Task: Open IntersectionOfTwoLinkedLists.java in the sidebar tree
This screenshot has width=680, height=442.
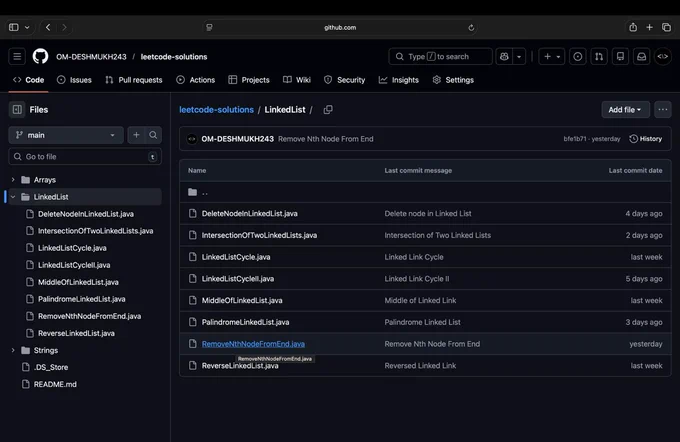Action: [95, 231]
